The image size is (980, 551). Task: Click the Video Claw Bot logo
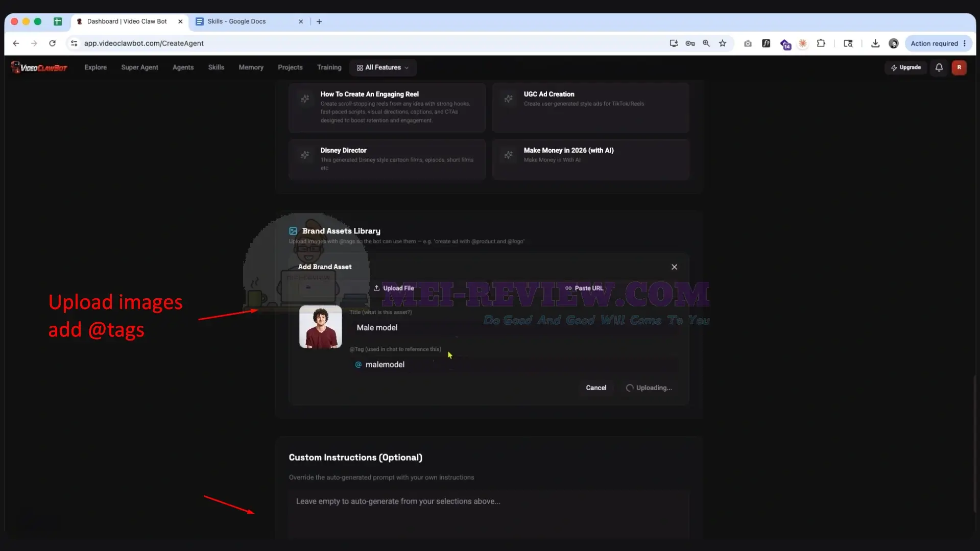(39, 67)
